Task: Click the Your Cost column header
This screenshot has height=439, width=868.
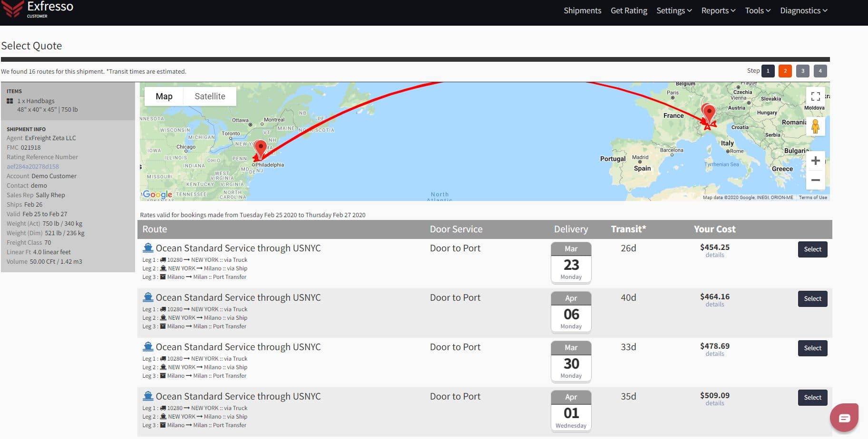Action: coord(714,229)
